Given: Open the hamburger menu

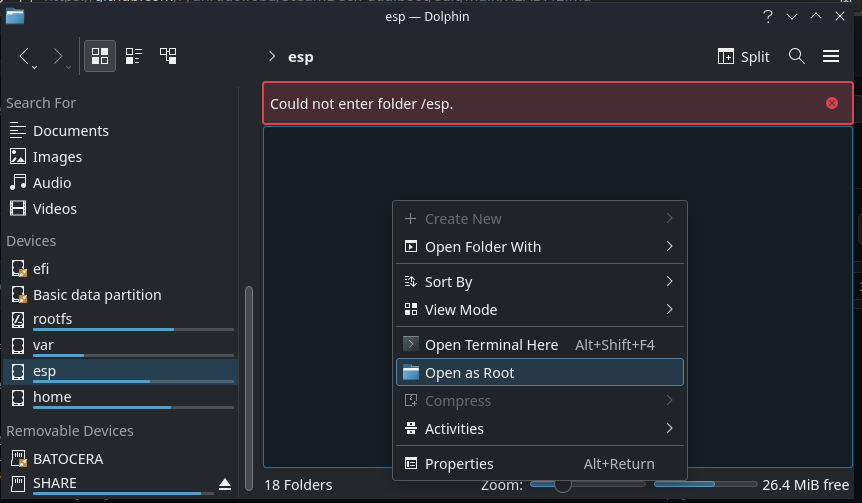Looking at the screenshot, I should (831, 56).
